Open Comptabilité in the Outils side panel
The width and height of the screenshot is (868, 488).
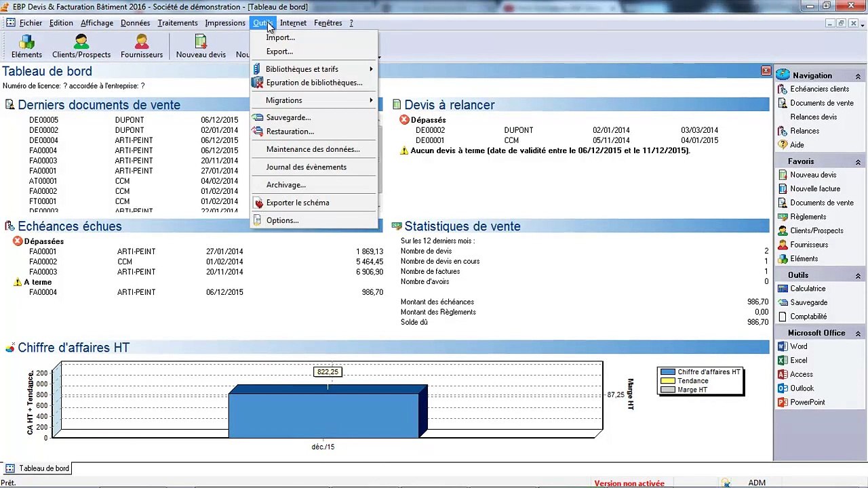point(802,317)
